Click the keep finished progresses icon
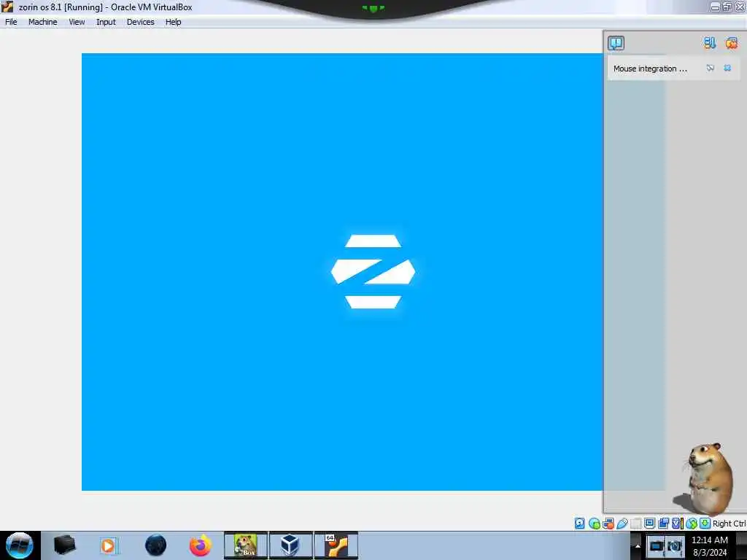Screen dimensions: 747x560 [x=710, y=43]
